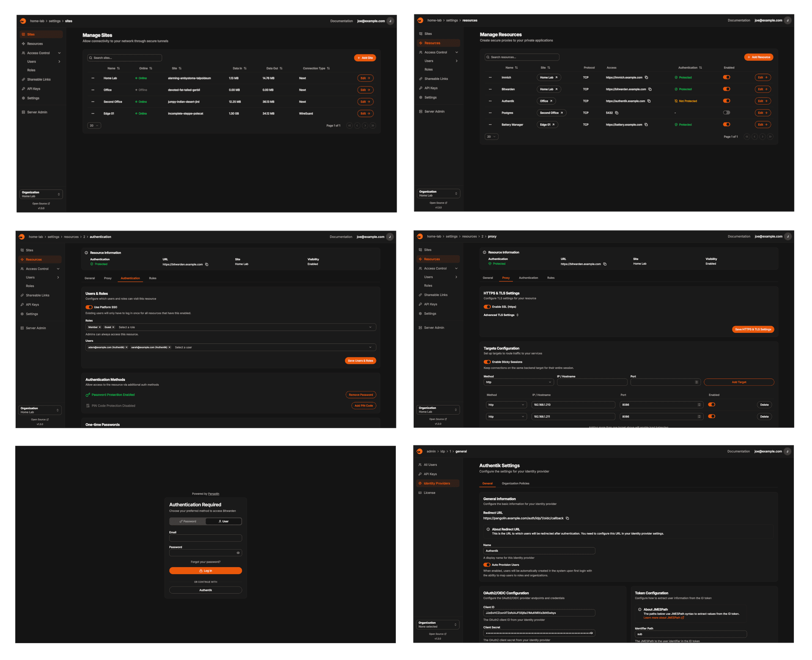Open Server Admin from the sidebar

coord(36,112)
